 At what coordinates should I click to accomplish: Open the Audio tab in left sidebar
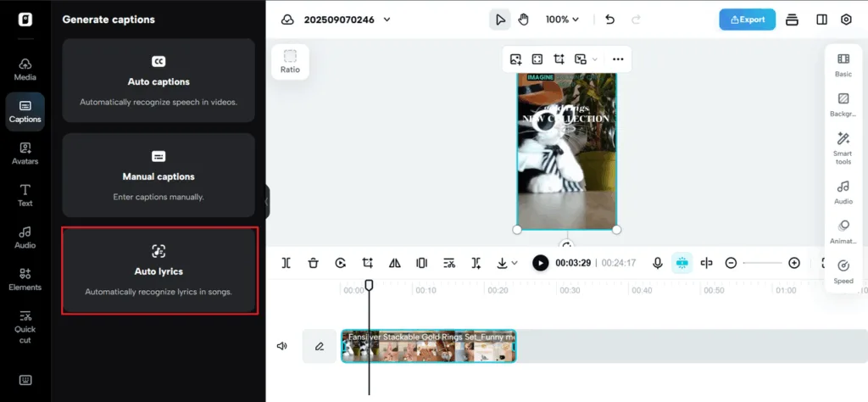tap(25, 237)
